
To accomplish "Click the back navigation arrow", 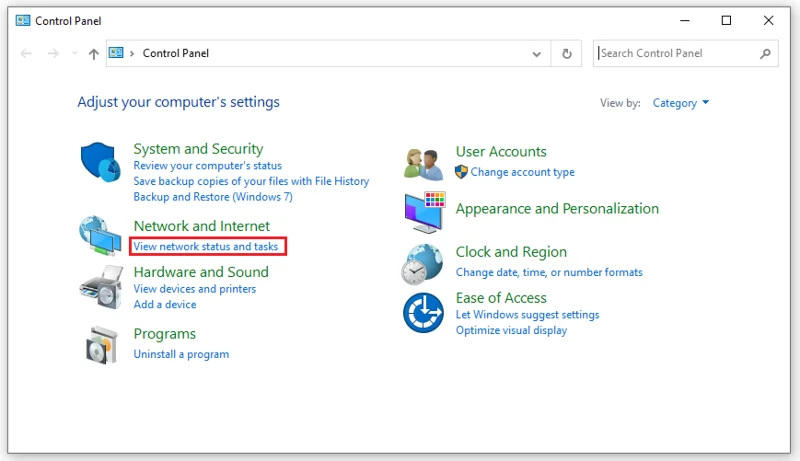I will click(x=27, y=54).
